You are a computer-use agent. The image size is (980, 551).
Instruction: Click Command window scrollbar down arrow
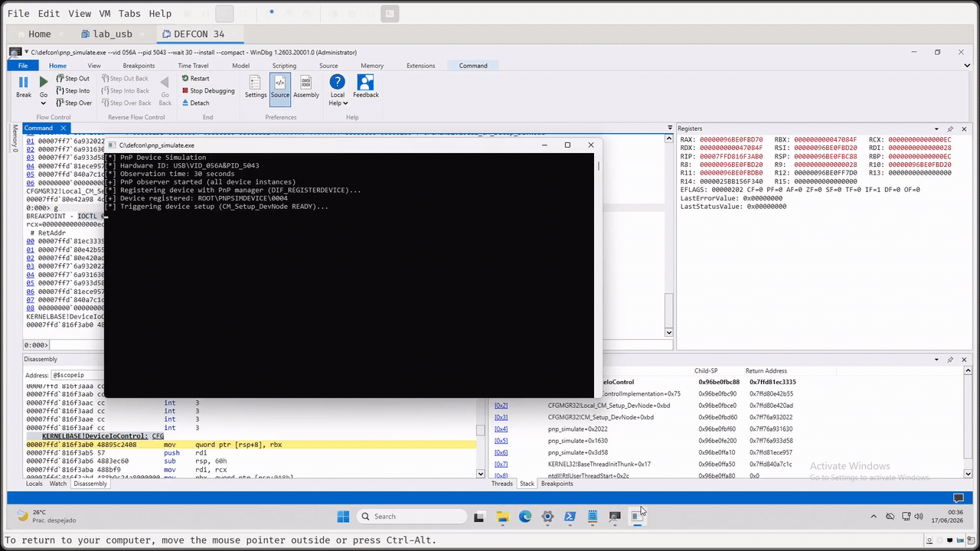(669, 332)
